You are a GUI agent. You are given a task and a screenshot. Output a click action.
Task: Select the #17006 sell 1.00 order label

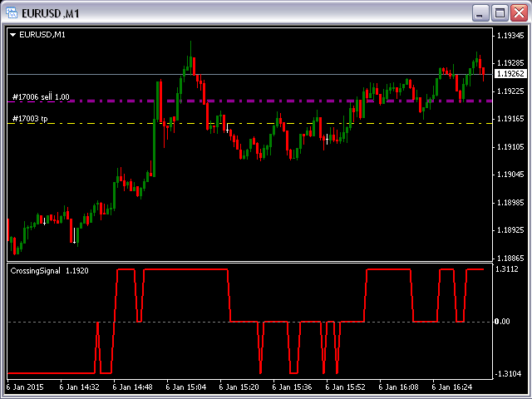point(41,96)
